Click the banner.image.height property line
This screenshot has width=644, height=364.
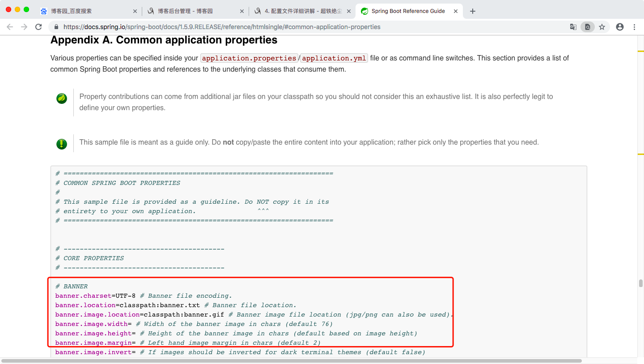(x=236, y=333)
